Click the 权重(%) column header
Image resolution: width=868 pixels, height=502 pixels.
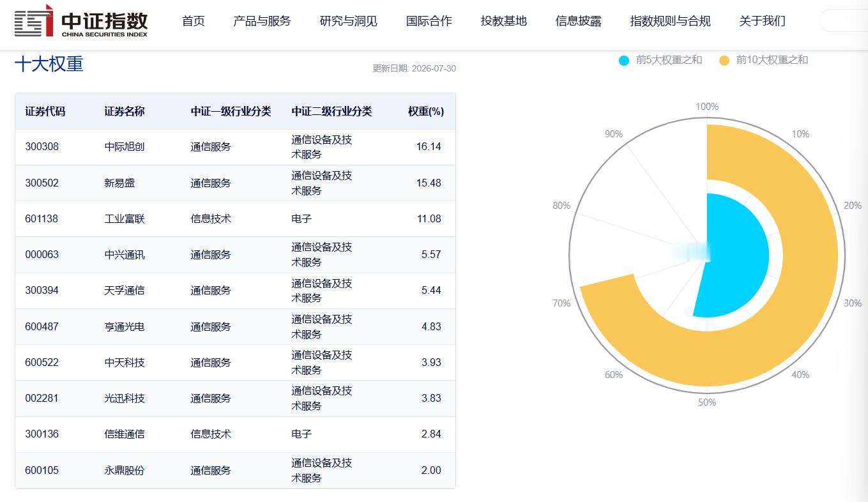(426, 111)
